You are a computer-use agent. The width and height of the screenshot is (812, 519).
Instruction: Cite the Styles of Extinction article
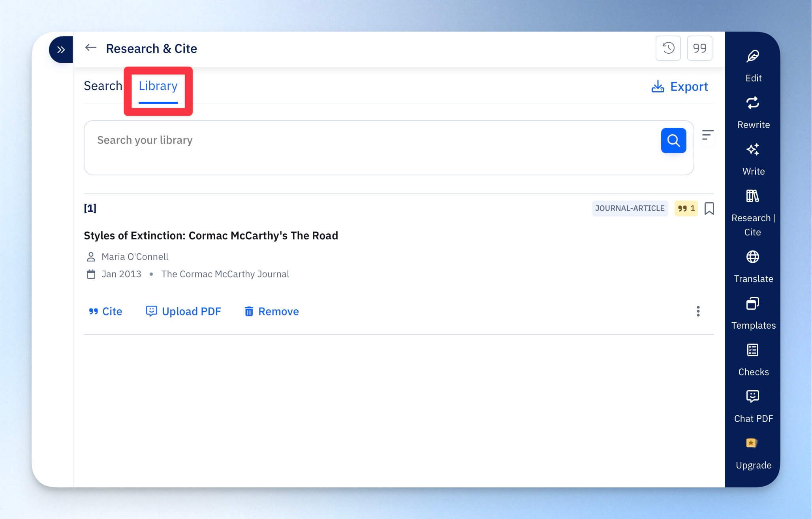pos(105,311)
